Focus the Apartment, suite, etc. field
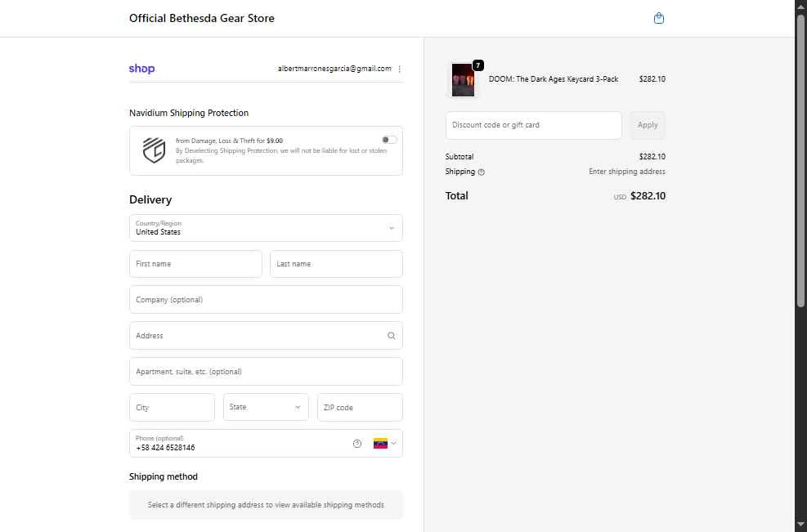807x532 pixels. point(266,372)
